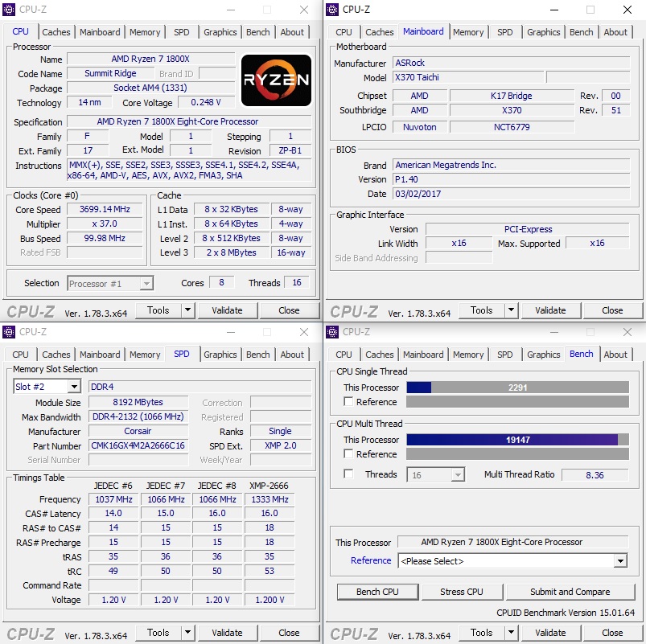Click the Level 3 cache 2 x 8 MBytes value
The image size is (646, 644).
coord(231,252)
